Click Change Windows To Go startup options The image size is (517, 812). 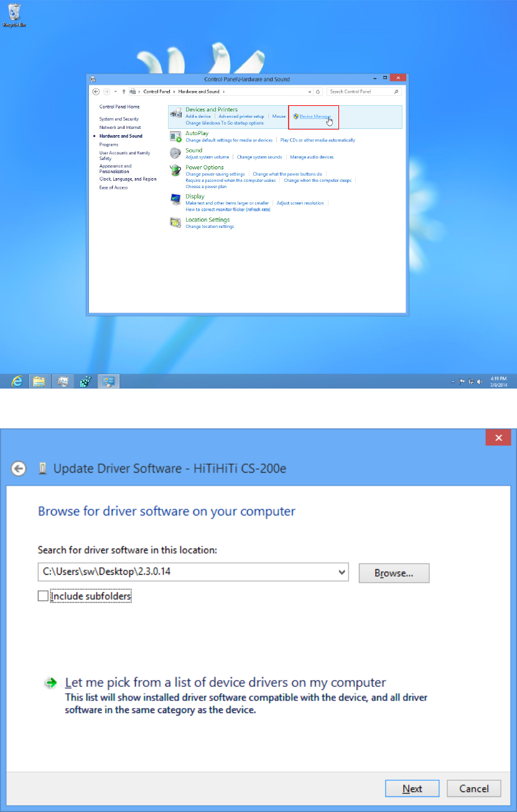[225, 123]
